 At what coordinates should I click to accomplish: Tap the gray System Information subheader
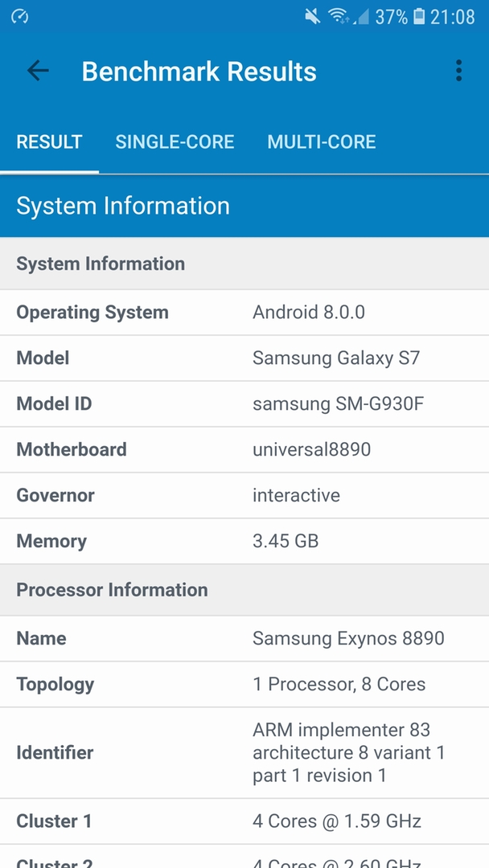[244, 264]
